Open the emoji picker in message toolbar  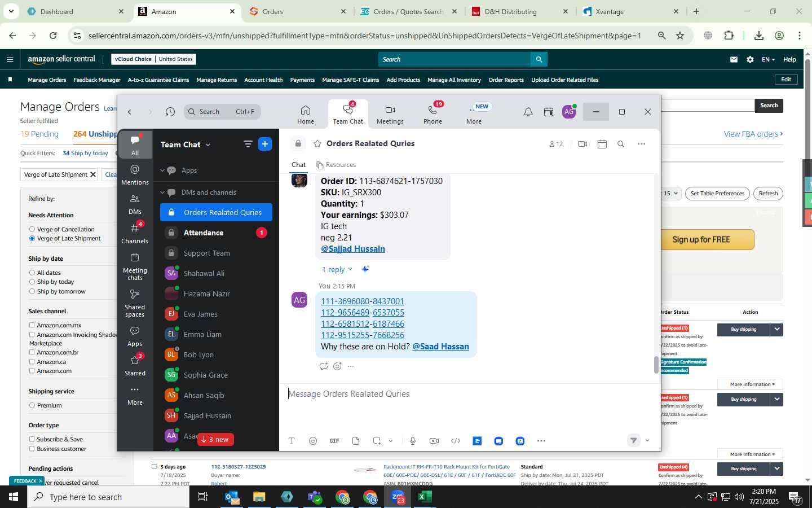313,441
